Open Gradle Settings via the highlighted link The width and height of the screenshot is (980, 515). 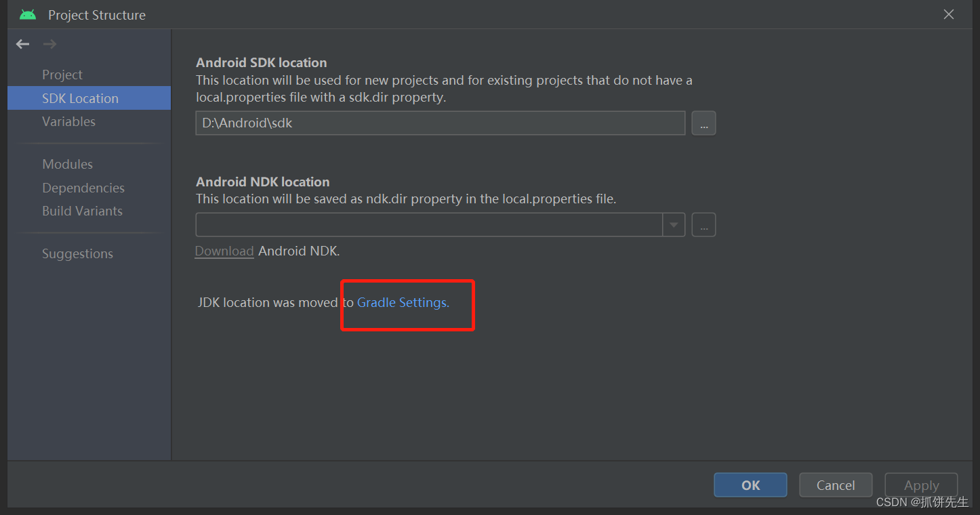coord(401,302)
